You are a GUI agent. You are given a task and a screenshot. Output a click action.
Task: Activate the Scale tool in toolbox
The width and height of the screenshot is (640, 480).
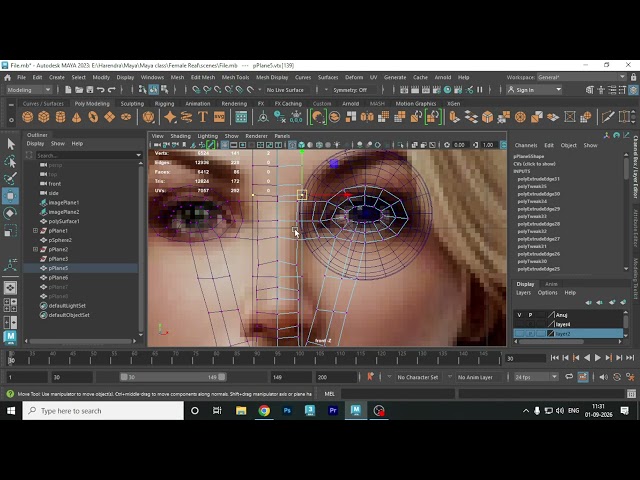point(11,231)
